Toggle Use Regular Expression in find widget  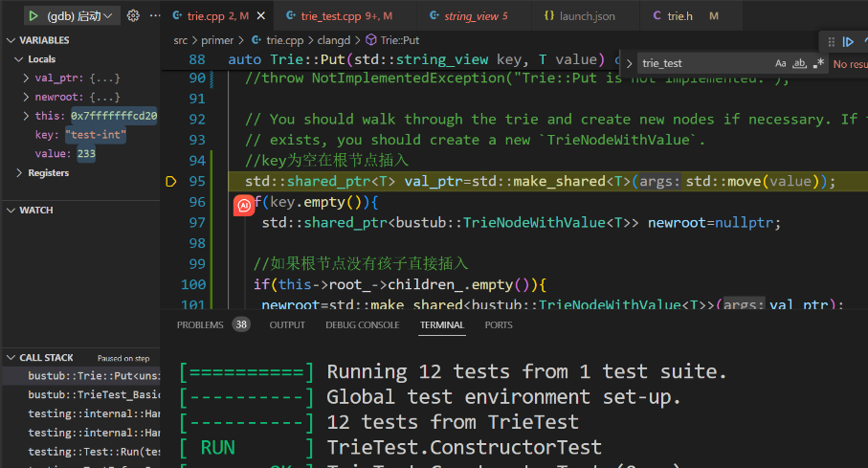tap(818, 64)
